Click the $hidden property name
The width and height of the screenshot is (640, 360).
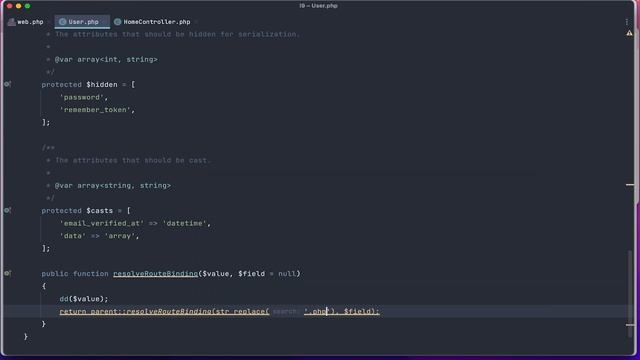(x=102, y=84)
